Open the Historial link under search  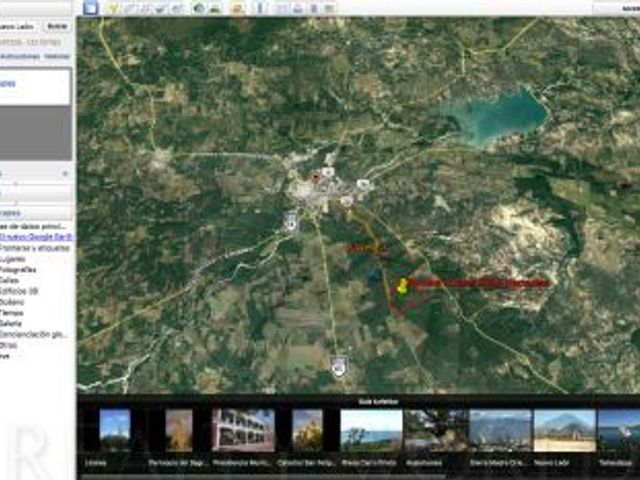[x=57, y=56]
